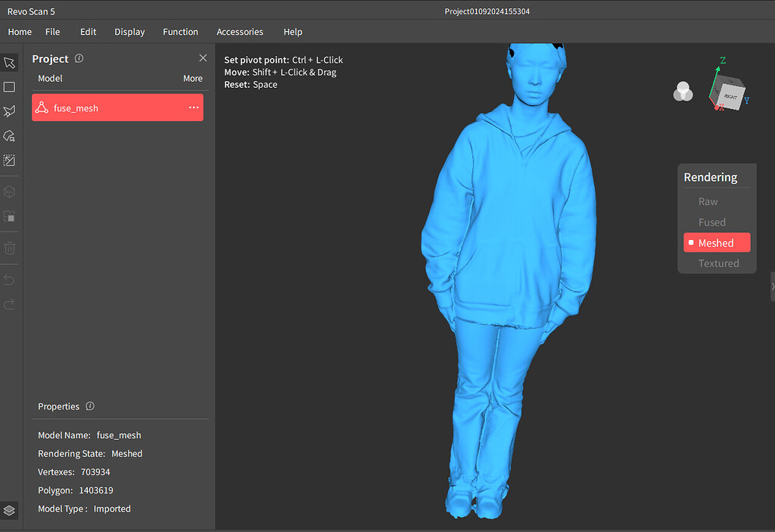Click the three-circles color mode icon
This screenshot has width=775, height=532.
tap(683, 92)
